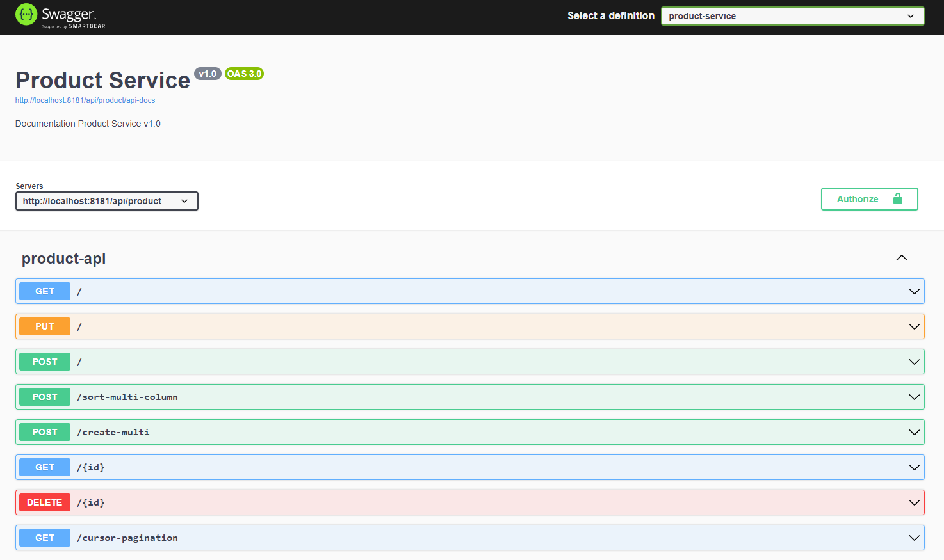Click the Documentation Product Service v1.0 description

(88, 124)
